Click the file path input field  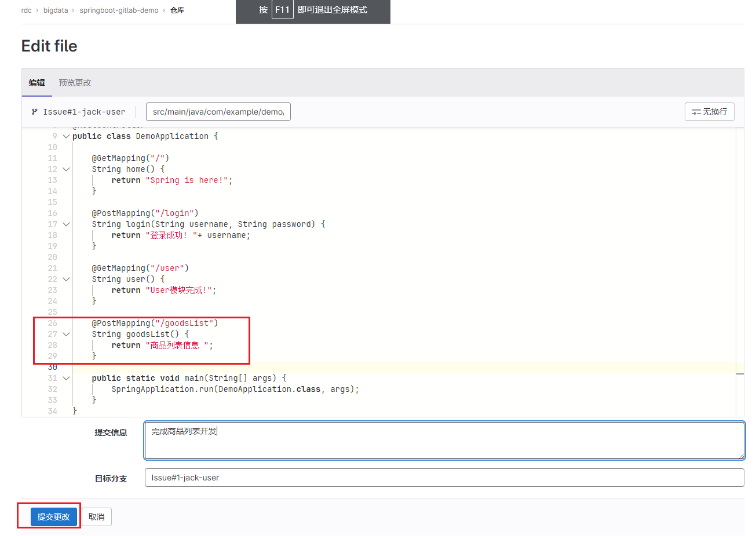[x=218, y=112]
